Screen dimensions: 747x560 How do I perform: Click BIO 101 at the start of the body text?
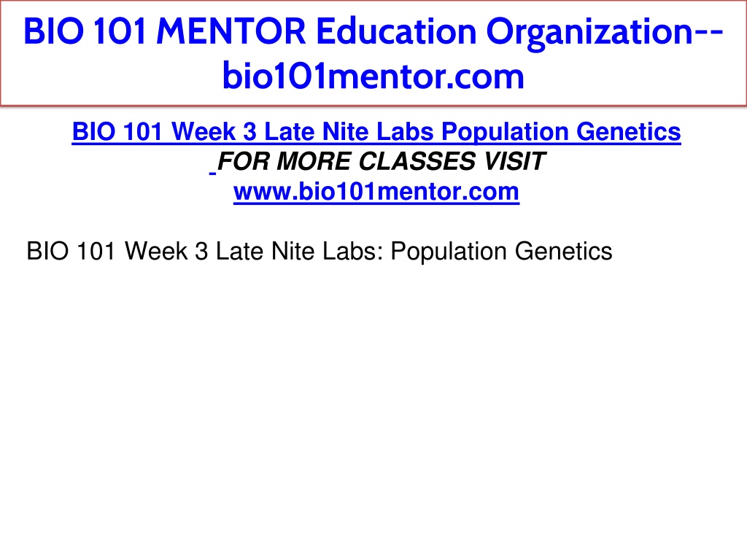coord(71,251)
